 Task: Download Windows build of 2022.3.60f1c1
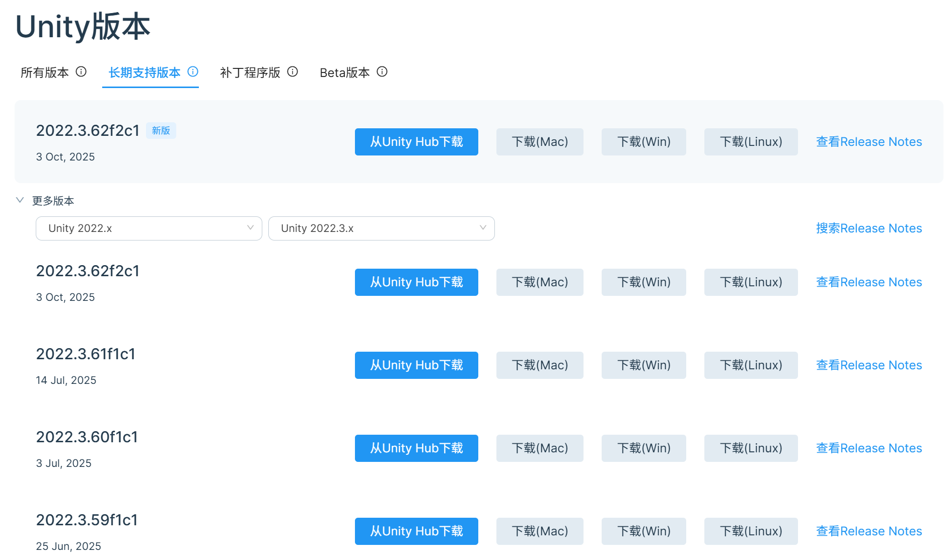coord(643,448)
